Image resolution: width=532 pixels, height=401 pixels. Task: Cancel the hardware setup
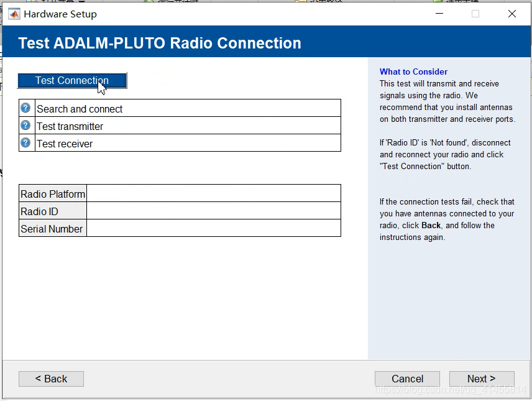click(407, 379)
